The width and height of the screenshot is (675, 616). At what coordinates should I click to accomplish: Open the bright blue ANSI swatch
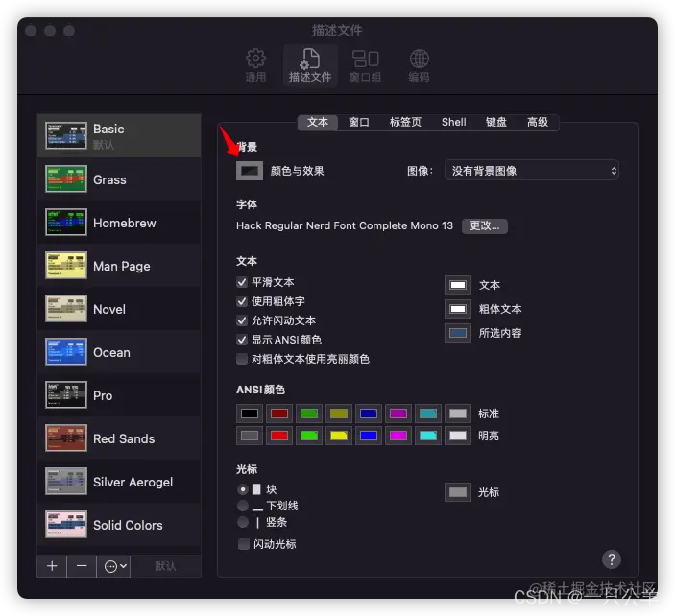tap(369, 436)
